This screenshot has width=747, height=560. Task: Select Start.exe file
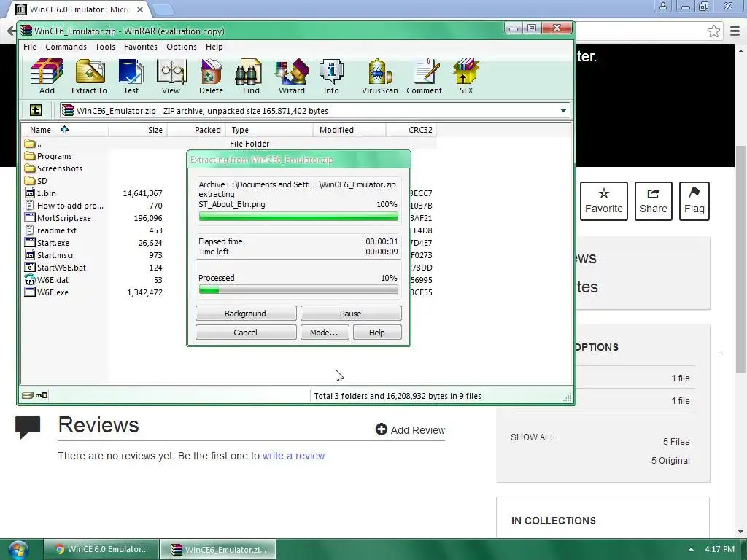coord(47,243)
